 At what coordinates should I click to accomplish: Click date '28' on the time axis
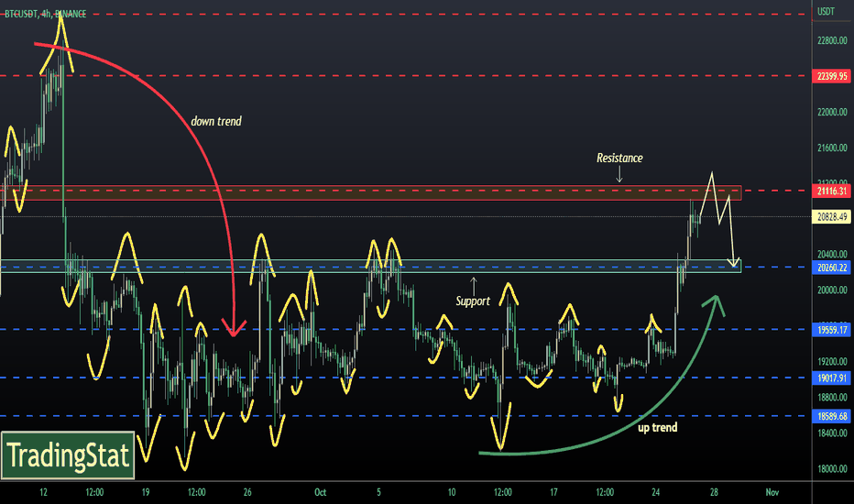(x=714, y=492)
